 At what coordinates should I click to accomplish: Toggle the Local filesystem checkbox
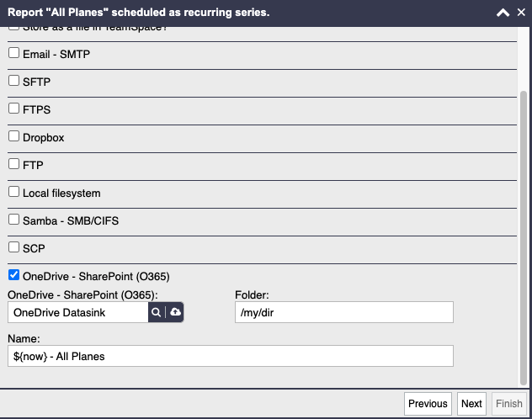pyautogui.click(x=14, y=192)
